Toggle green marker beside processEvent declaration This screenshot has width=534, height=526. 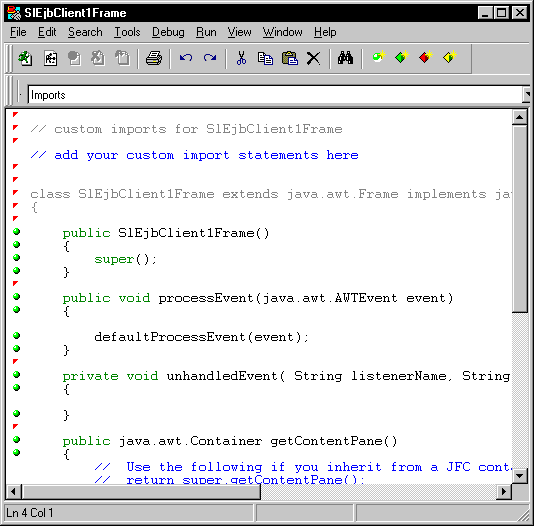coord(16,297)
